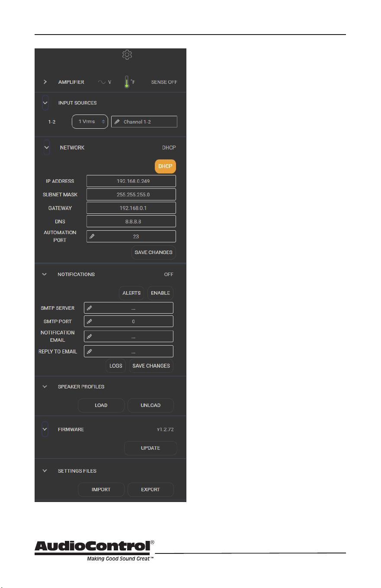The image size is (381, 588).
Task: Click pencil icon in Automation Port field
Action: (x=92, y=236)
